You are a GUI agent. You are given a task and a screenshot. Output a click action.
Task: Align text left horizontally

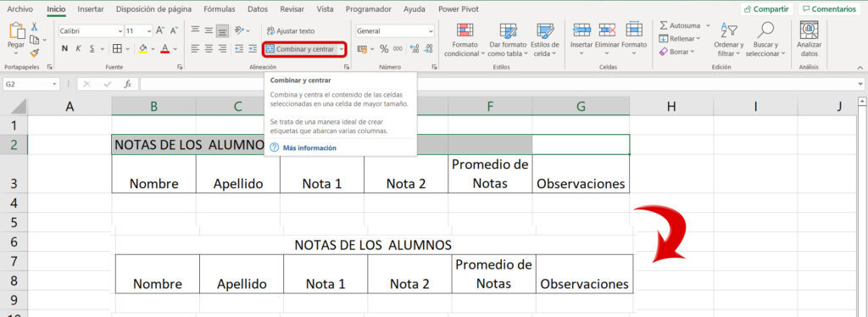click(196, 48)
